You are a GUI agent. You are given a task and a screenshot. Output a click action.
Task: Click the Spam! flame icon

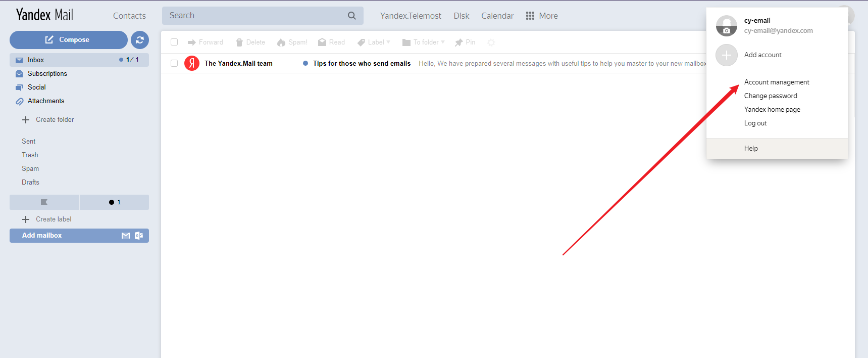click(281, 42)
